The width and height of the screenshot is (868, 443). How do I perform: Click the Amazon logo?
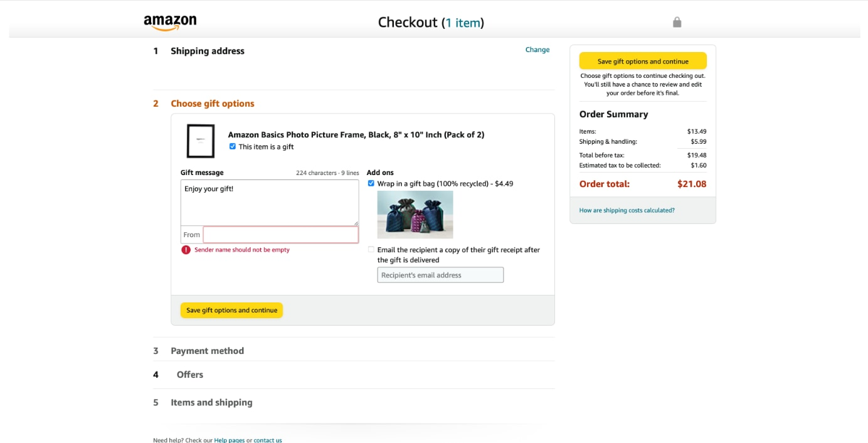170,23
